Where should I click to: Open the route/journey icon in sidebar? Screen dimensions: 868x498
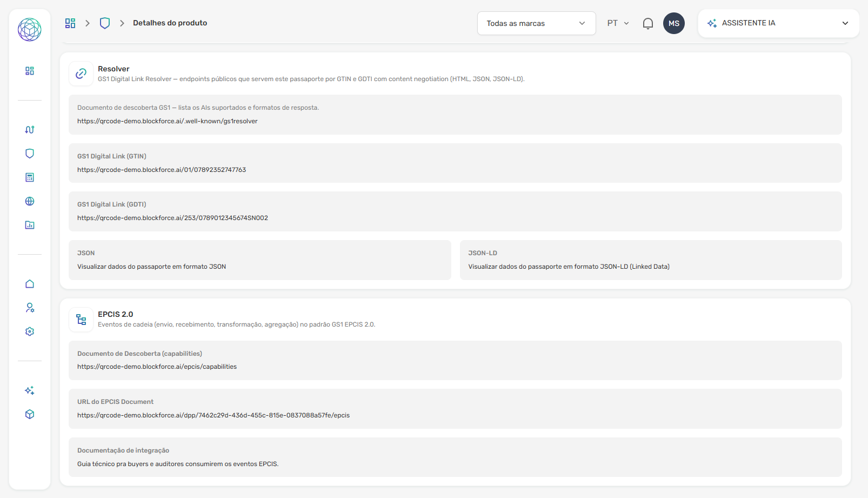pyautogui.click(x=30, y=130)
